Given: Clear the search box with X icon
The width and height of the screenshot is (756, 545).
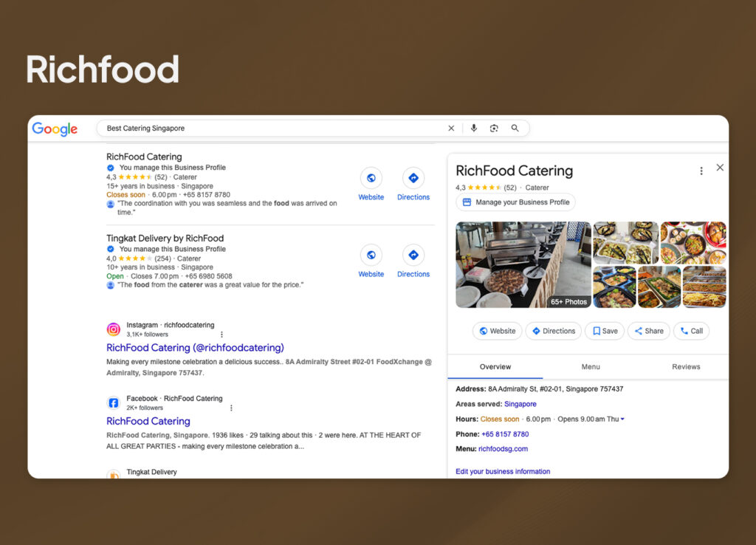Looking at the screenshot, I should [451, 128].
